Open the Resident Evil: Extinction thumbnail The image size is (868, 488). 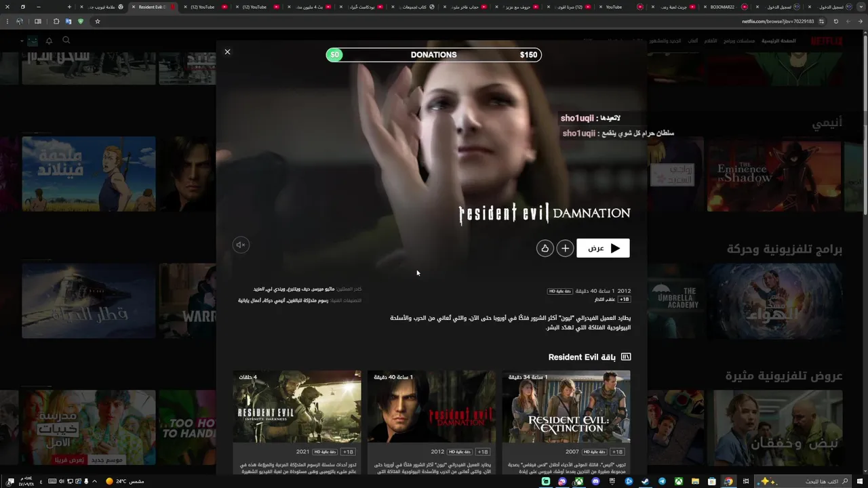click(x=566, y=407)
